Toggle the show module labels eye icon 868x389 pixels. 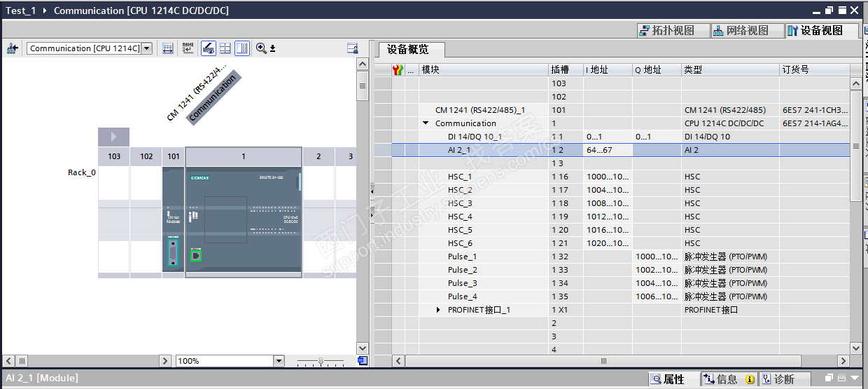pyautogui.click(x=209, y=48)
